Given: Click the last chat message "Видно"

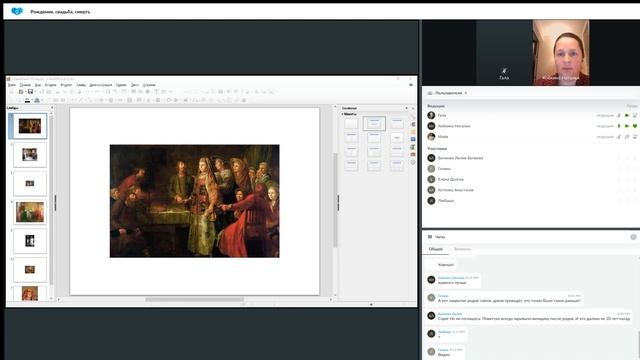Looking at the screenshot, I should pos(444,355).
